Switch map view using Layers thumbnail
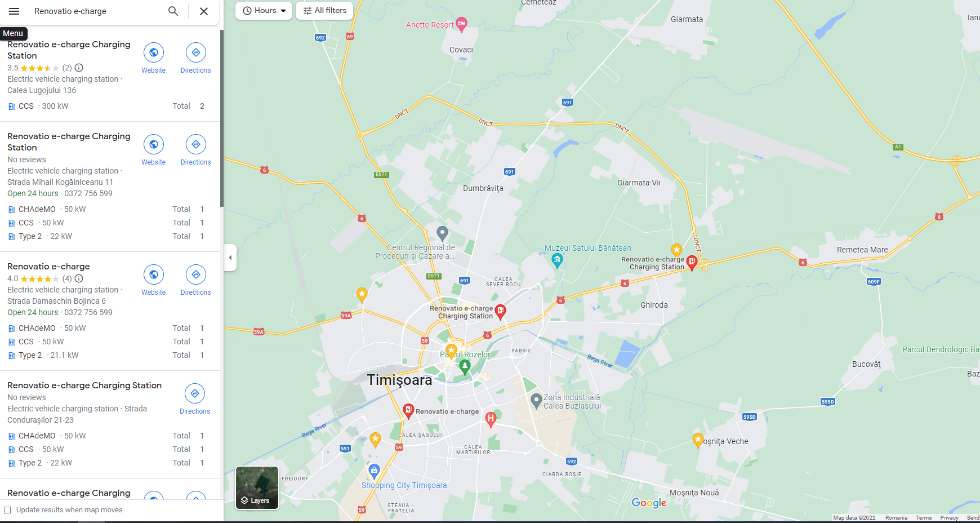The height and width of the screenshot is (523, 980). pos(257,487)
